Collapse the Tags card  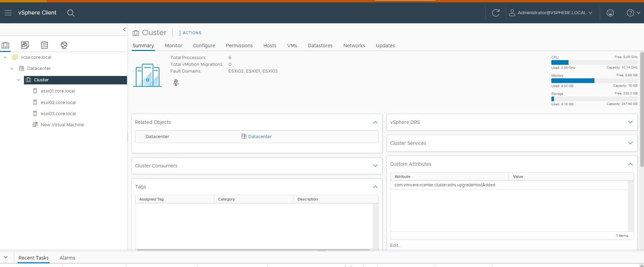point(375,187)
